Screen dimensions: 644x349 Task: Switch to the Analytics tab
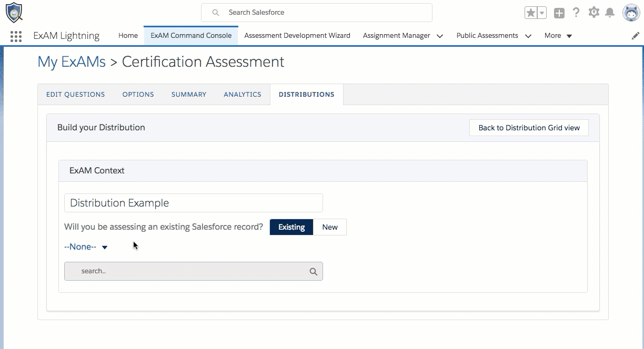[243, 95]
